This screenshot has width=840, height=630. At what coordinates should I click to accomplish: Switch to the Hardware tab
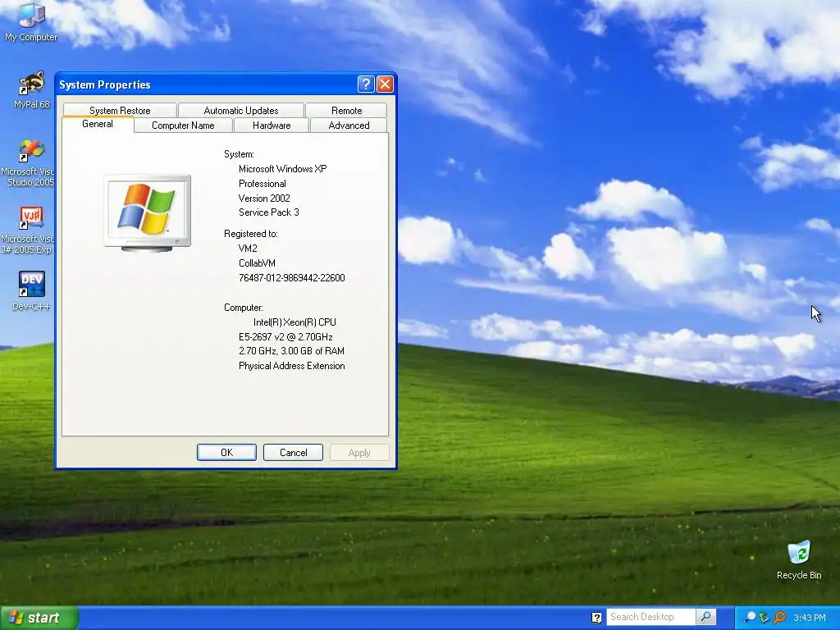tap(272, 126)
